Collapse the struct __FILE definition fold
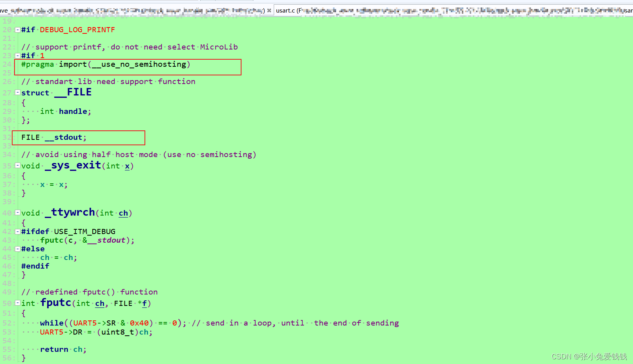Viewport: 633px width, 364px height. [18, 92]
